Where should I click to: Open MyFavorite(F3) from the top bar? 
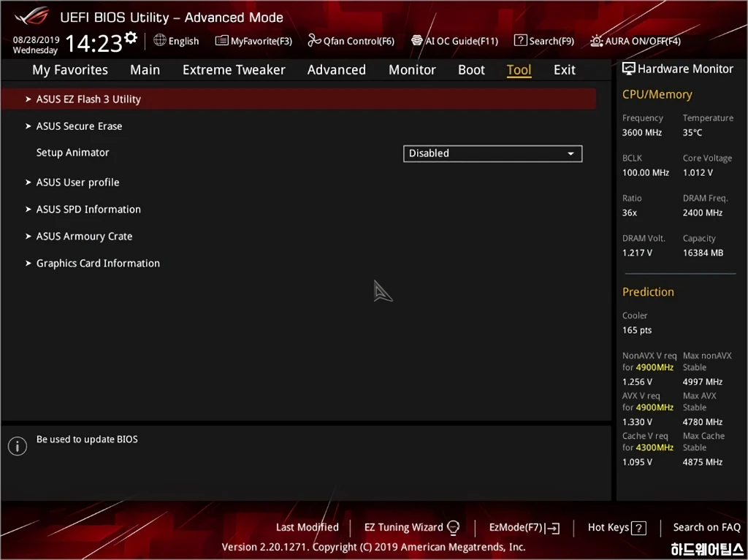[x=222, y=41]
